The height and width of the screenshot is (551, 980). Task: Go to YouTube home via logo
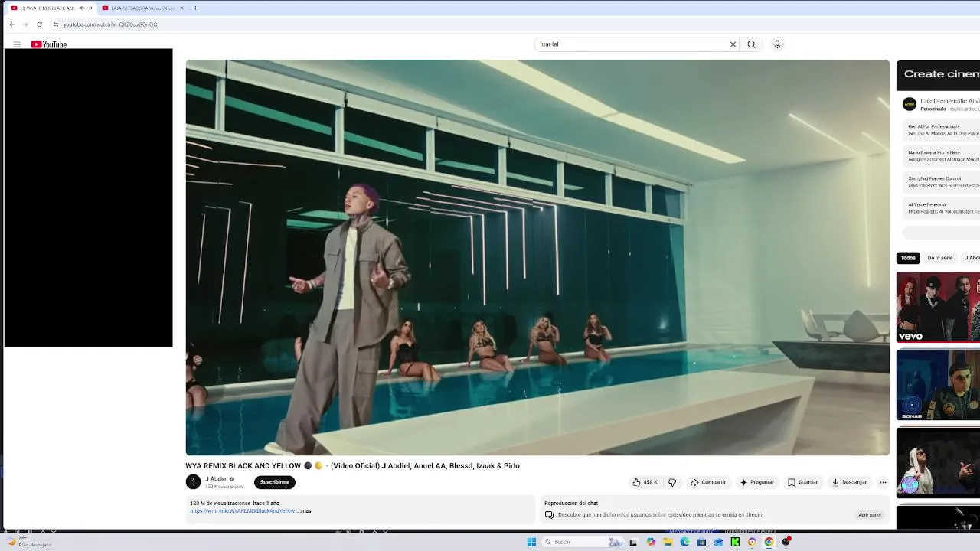point(49,44)
